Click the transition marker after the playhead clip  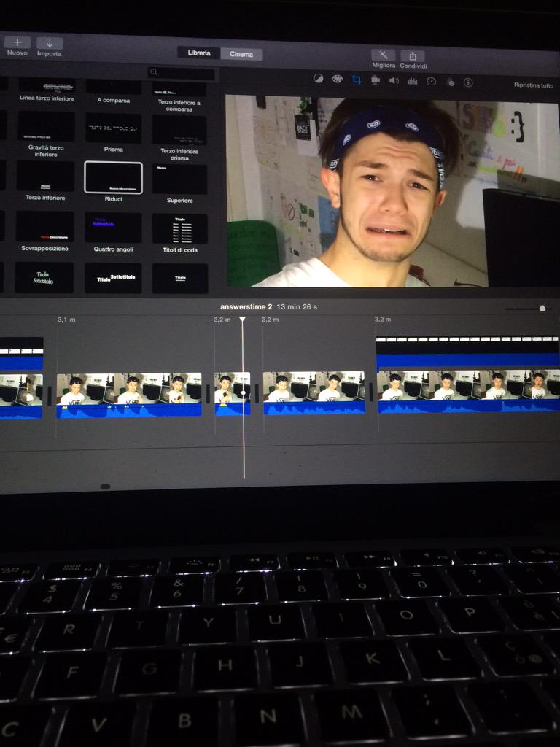[257, 393]
